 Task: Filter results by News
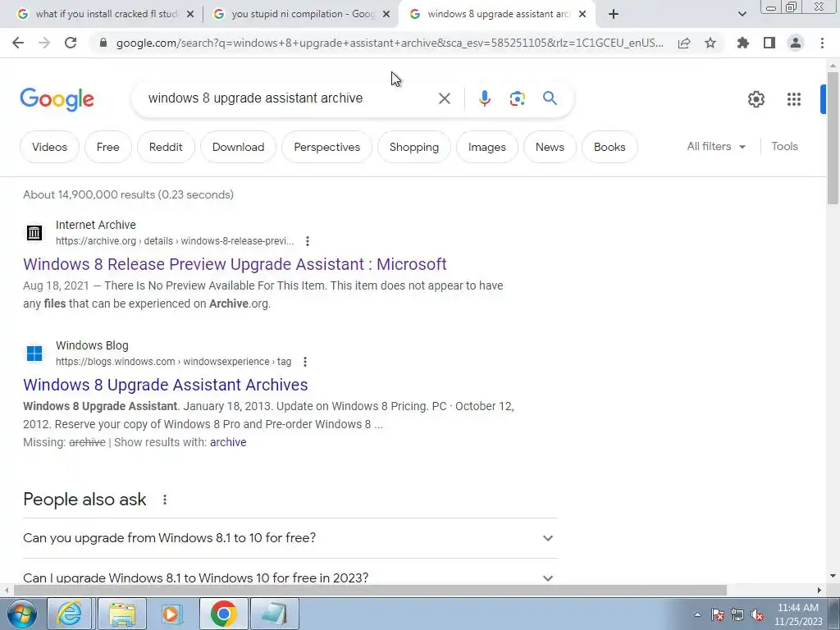550,147
